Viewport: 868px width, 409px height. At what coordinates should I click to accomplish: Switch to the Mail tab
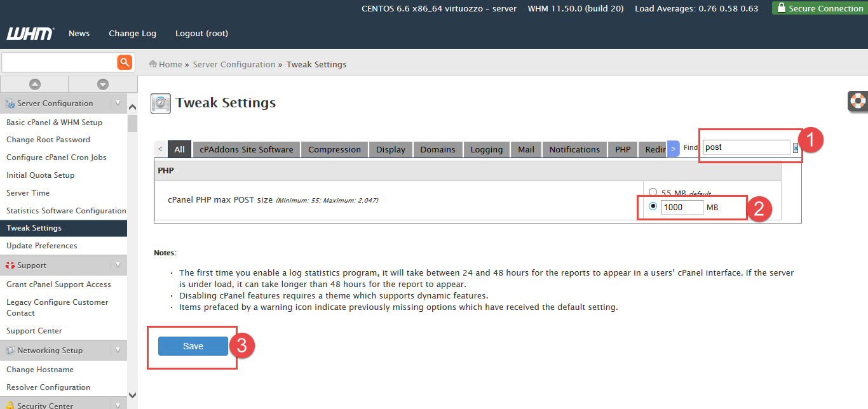coord(526,150)
